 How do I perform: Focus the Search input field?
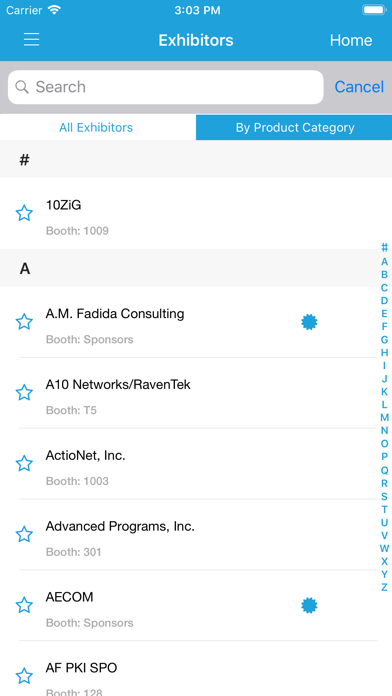coord(166,87)
